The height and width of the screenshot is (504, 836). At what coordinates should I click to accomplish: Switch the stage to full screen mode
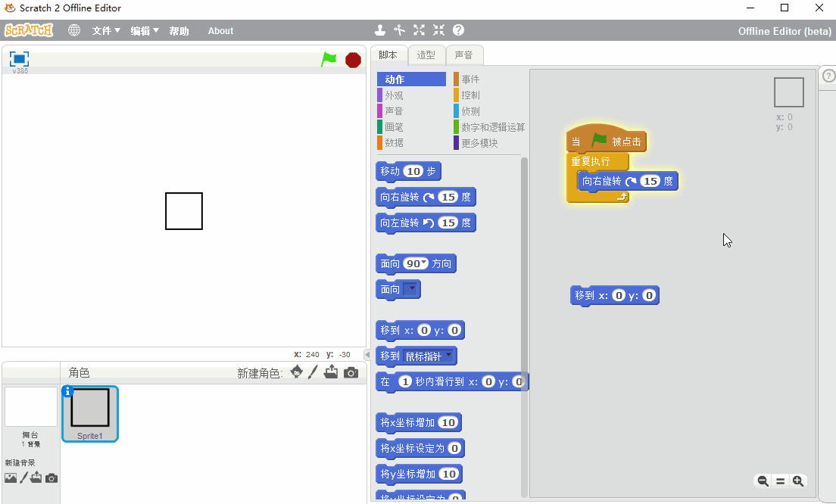[x=19, y=59]
